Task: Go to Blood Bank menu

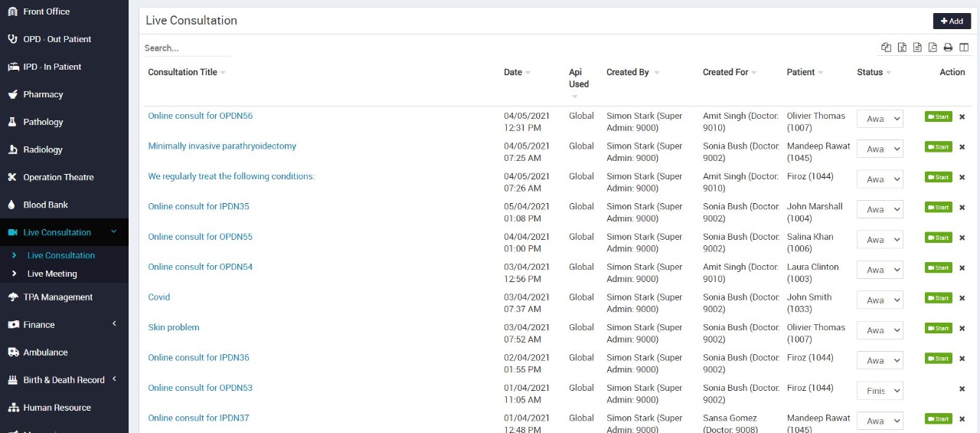Action: click(x=45, y=205)
